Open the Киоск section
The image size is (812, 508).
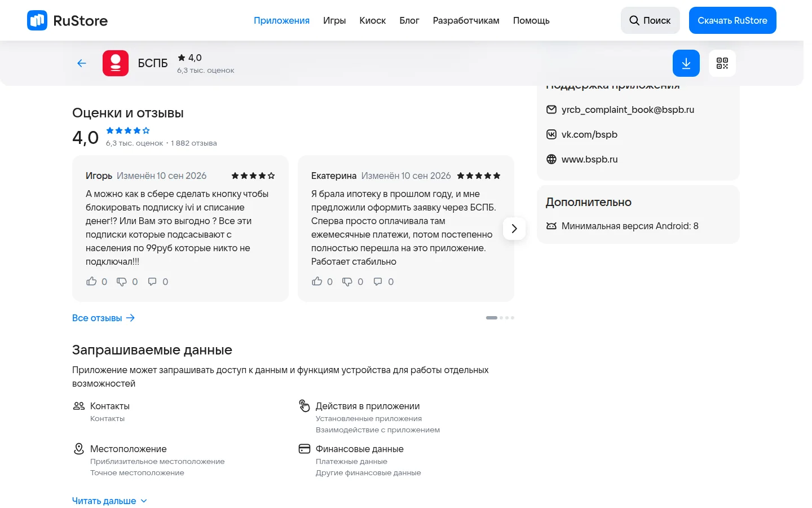coord(373,20)
